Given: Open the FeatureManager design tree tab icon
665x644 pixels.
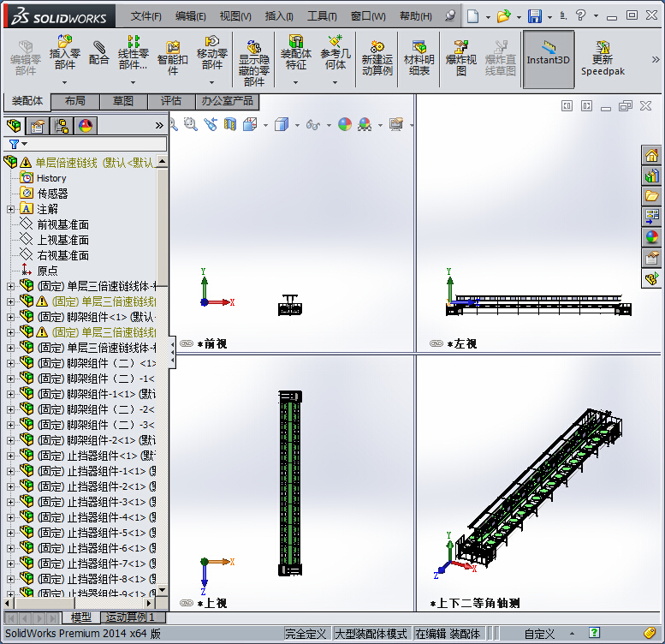Looking at the screenshot, I should click(x=14, y=126).
